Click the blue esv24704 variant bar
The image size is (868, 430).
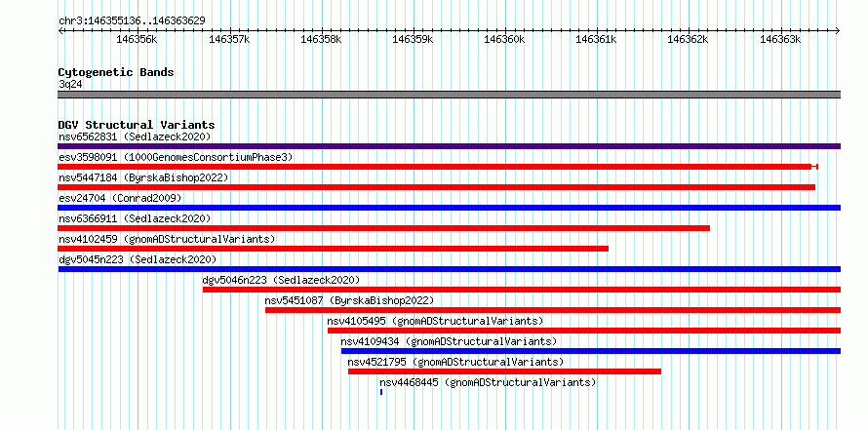tap(449, 208)
